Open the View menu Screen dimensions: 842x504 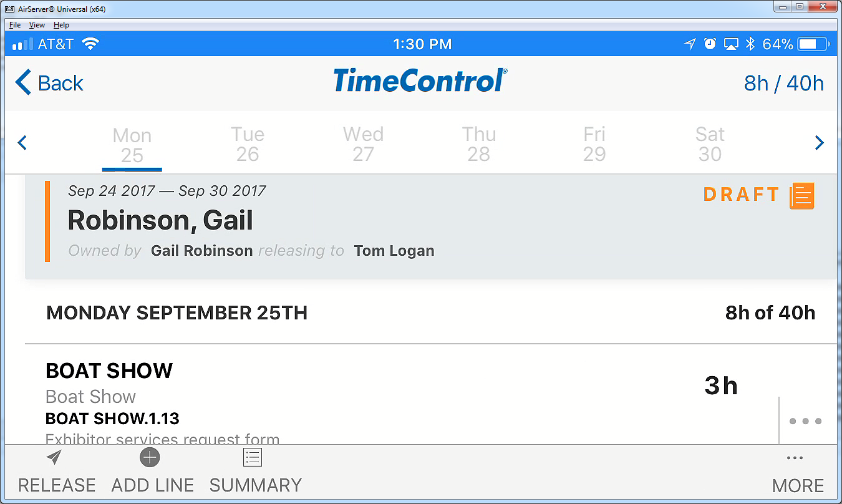coord(37,25)
